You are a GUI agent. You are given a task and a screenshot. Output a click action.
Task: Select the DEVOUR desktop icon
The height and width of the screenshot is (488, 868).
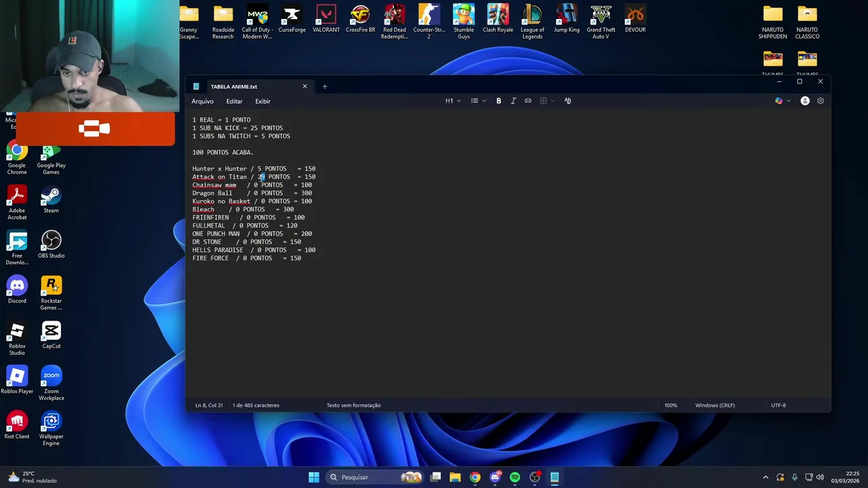coord(635,19)
